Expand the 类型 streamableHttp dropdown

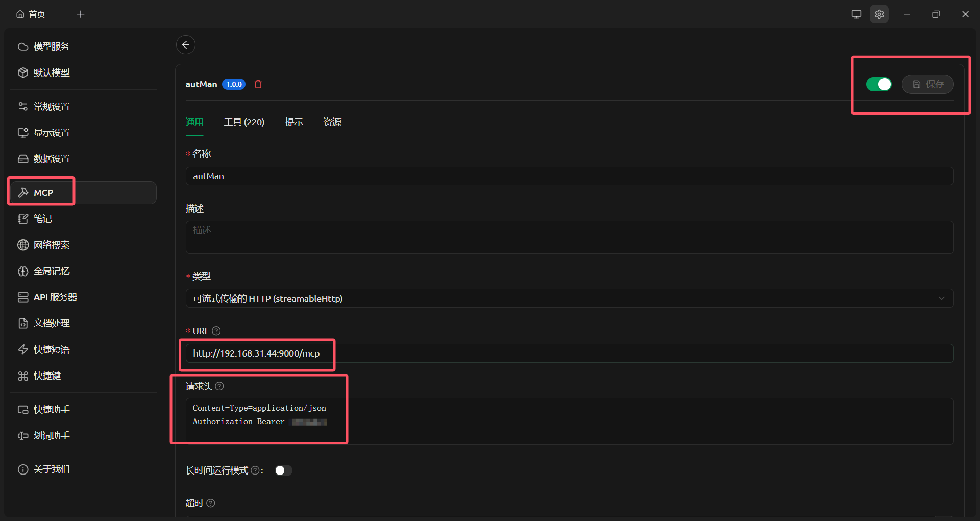pos(569,298)
